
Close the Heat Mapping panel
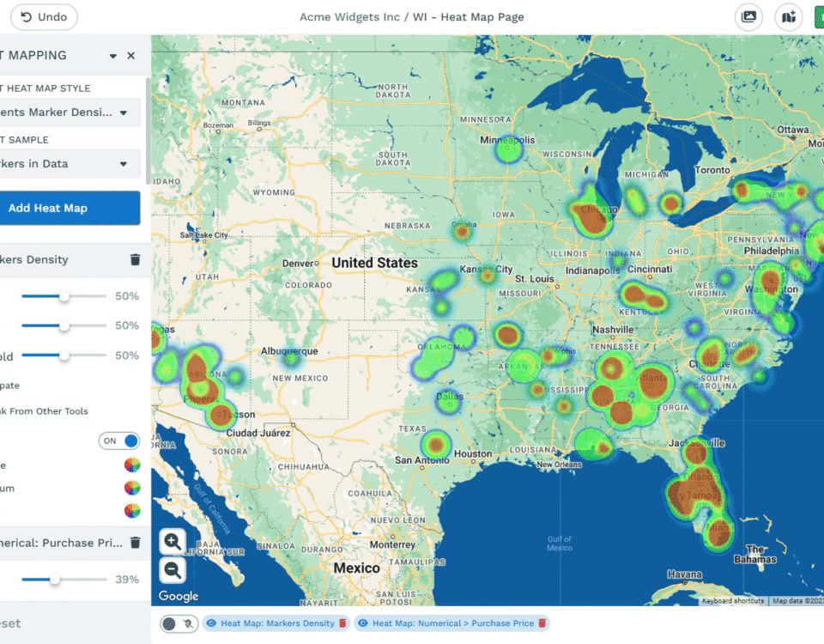click(131, 56)
